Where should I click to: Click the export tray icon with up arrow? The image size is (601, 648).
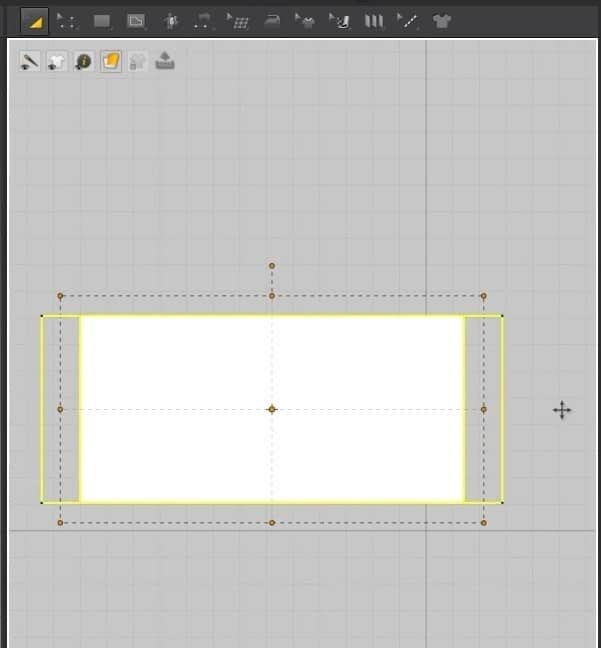point(165,61)
